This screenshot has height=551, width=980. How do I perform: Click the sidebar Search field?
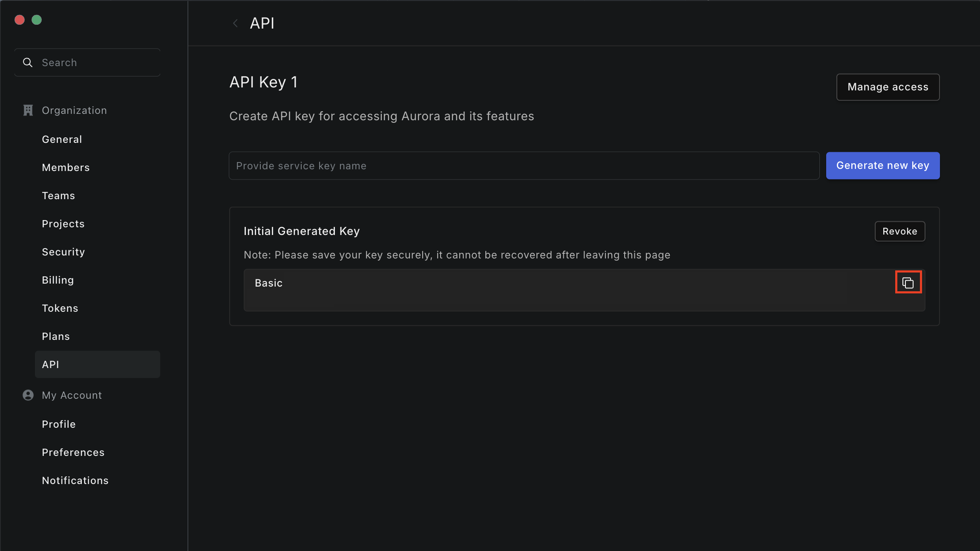[x=87, y=63]
